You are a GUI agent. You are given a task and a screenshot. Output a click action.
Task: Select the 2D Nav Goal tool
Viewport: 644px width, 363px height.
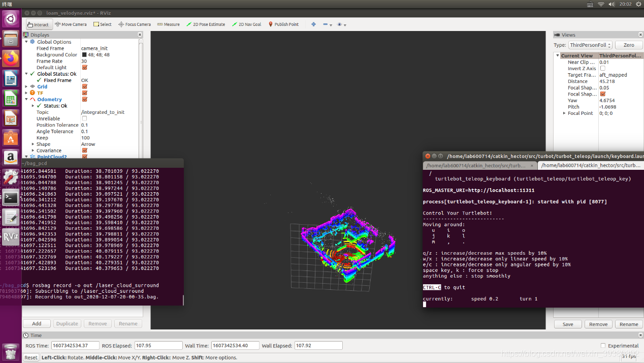(246, 24)
